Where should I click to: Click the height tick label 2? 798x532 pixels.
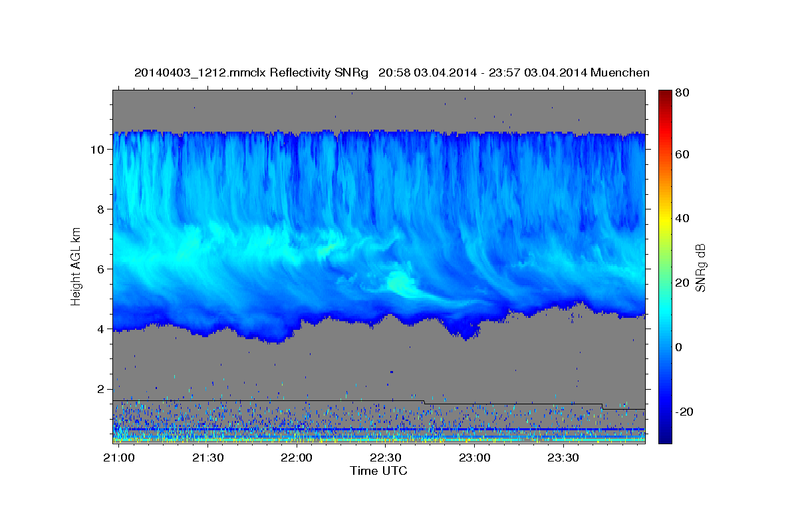pos(101,388)
